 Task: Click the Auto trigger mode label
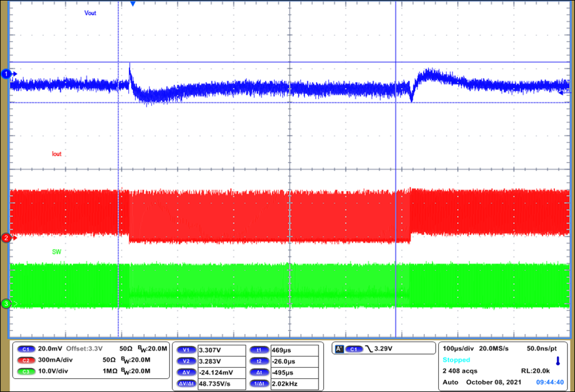[x=450, y=381]
